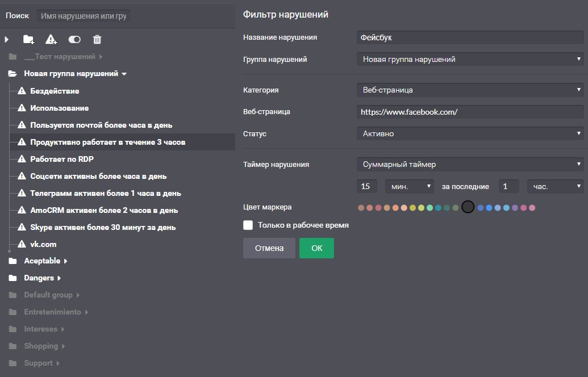This screenshot has width=588, height=377.
Task: Expand all groups with the toolbar arrow
Action: (6, 39)
